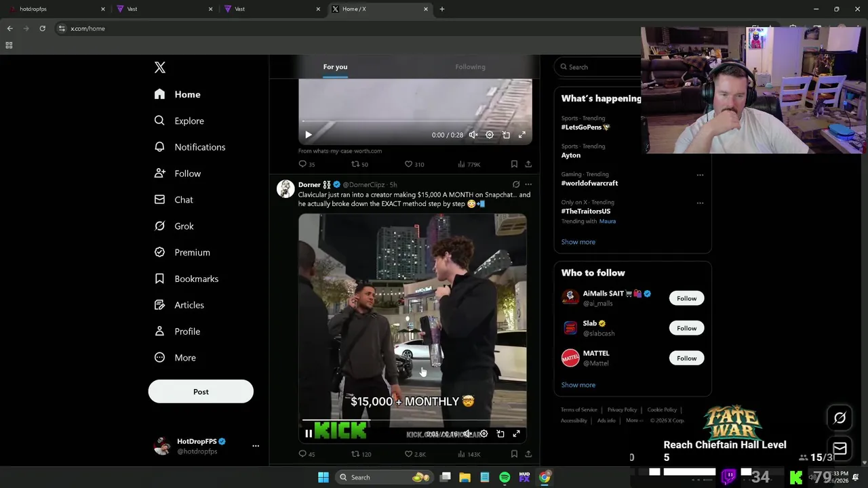868x488 pixels.
Task: Open Notifications in the sidebar
Action: (x=190, y=147)
